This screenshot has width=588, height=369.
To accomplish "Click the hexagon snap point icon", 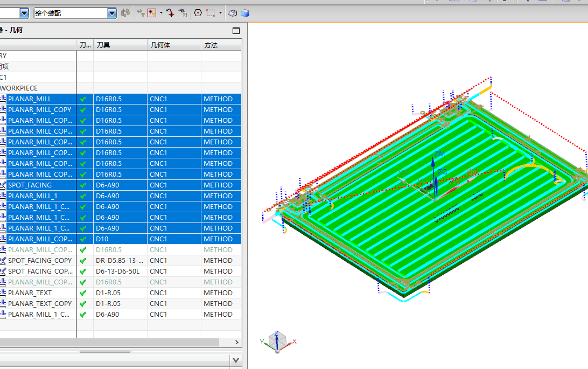I will click(198, 13).
